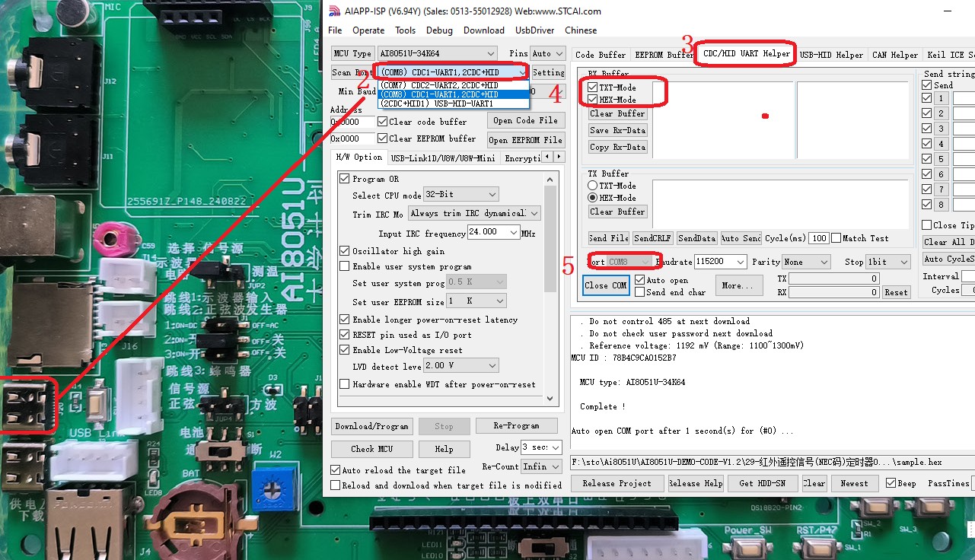Image resolution: width=975 pixels, height=560 pixels.
Task: Open the Tools menu
Action: [x=405, y=30]
